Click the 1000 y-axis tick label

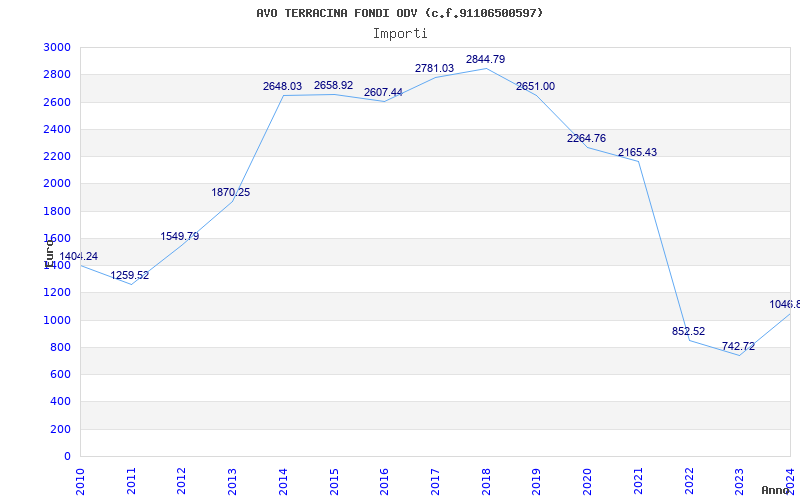[x=58, y=320]
